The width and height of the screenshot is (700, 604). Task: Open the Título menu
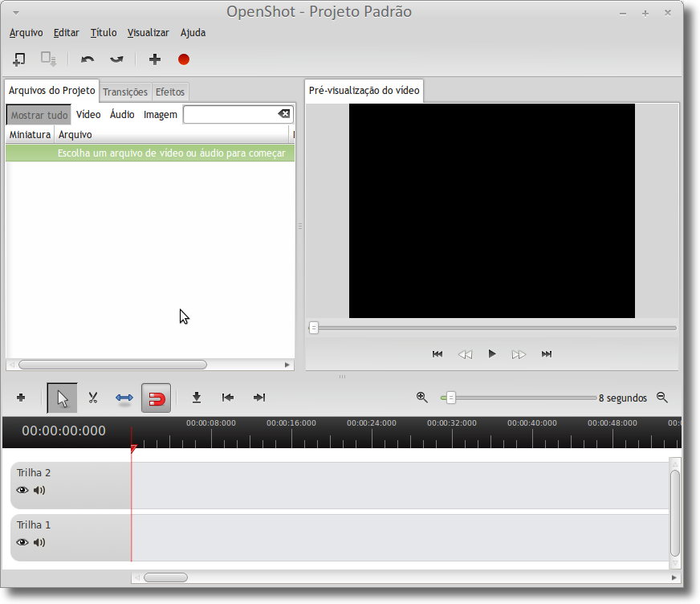coord(104,33)
